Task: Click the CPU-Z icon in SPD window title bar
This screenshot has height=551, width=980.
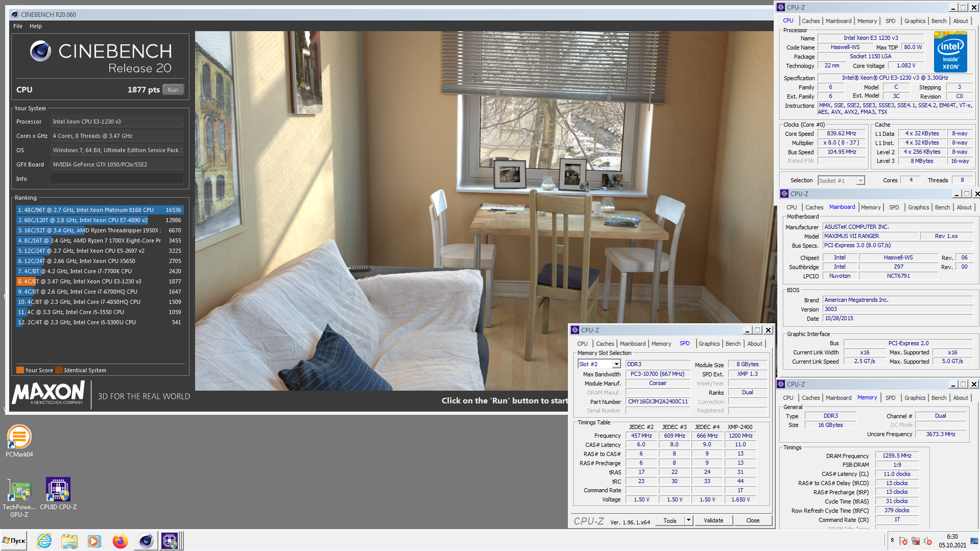Action: (575, 330)
